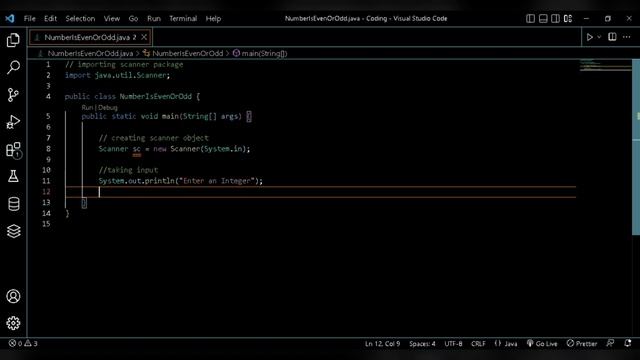Screen dimensions: 640x360
Task: Open the Help menu
Action: (x=213, y=18)
